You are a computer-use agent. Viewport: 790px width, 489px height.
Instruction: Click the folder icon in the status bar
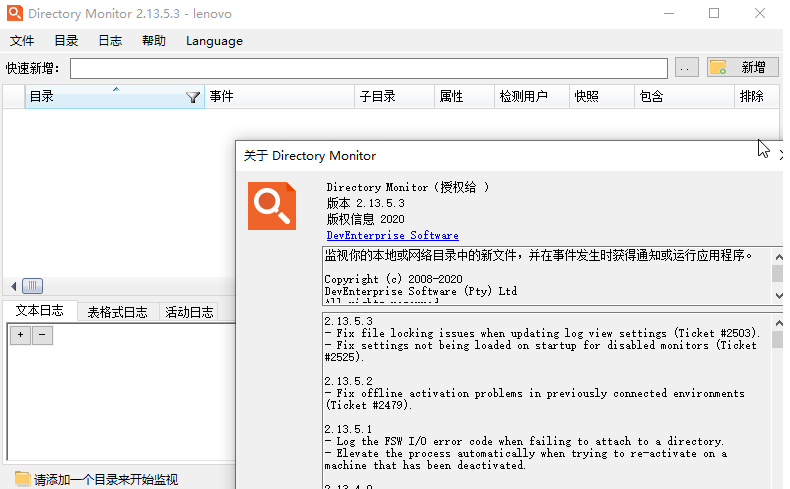22,479
